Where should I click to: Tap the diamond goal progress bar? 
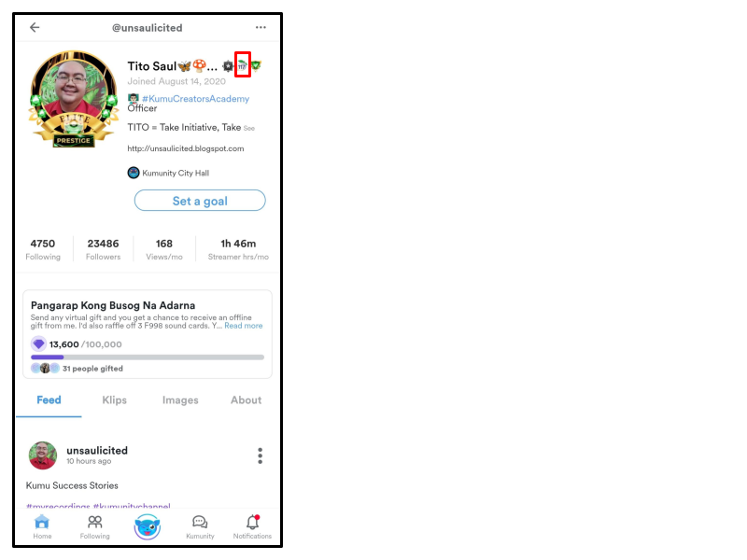pos(148,357)
